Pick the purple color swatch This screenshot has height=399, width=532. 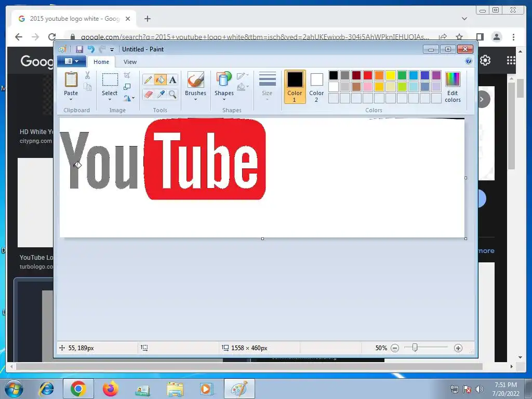(436, 75)
